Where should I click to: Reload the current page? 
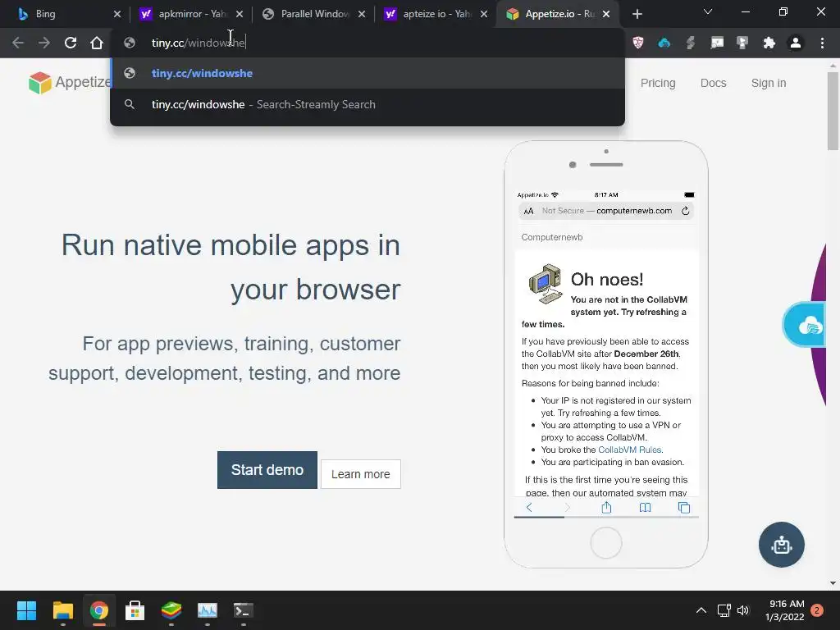pos(71,43)
